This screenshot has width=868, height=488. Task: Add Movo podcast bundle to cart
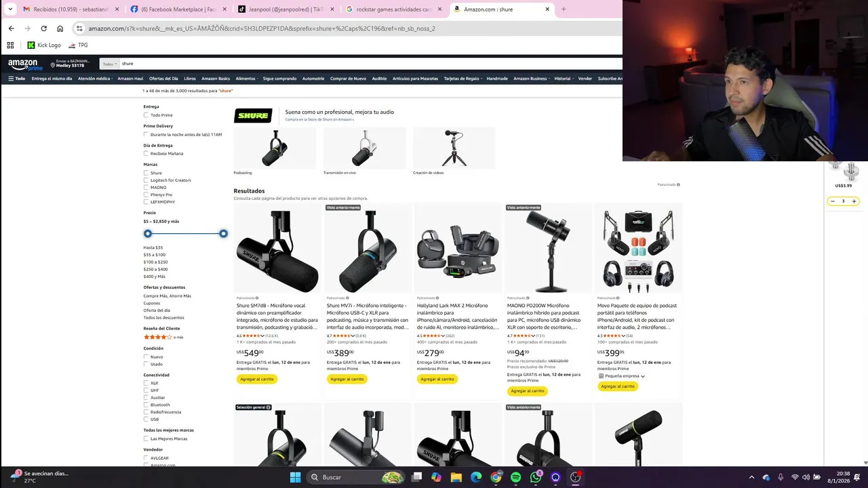pos(618,386)
